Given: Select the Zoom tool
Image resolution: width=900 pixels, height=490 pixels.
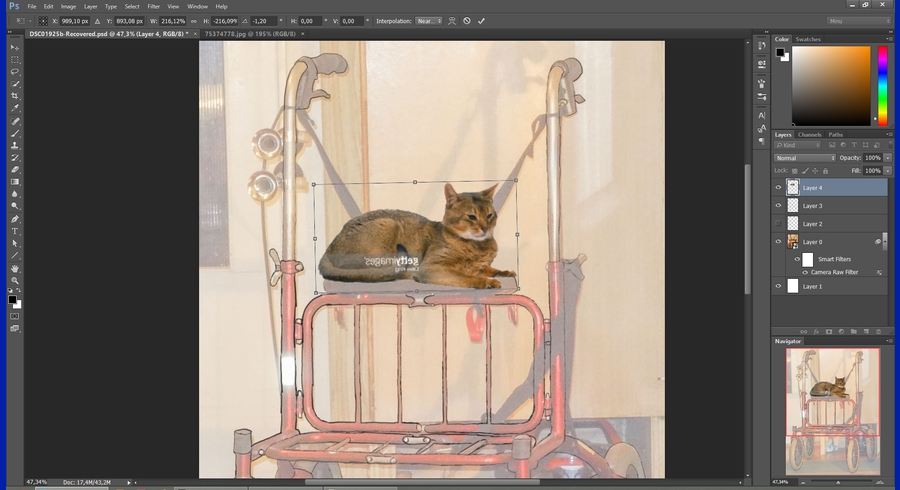Looking at the screenshot, I should (x=15, y=281).
